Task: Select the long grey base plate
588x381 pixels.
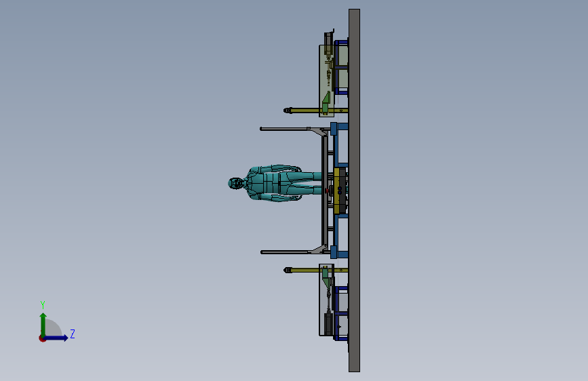Action: (x=355, y=190)
